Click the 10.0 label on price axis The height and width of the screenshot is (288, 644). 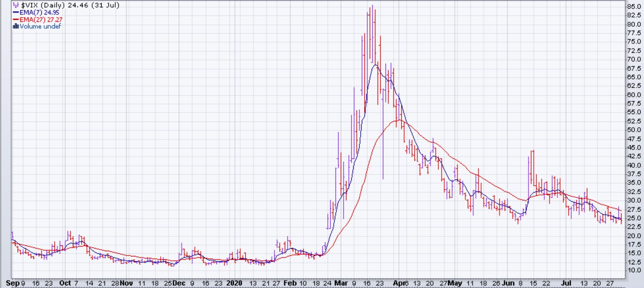pos(634,270)
